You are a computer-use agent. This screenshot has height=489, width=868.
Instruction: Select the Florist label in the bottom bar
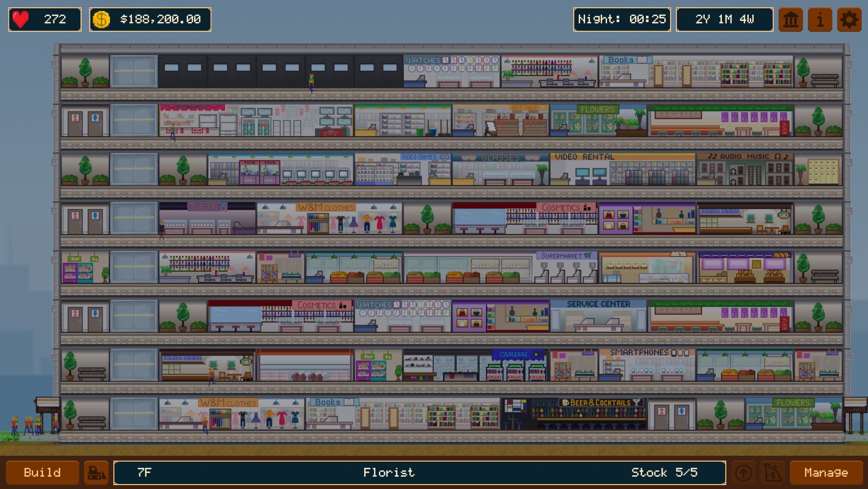(x=389, y=472)
